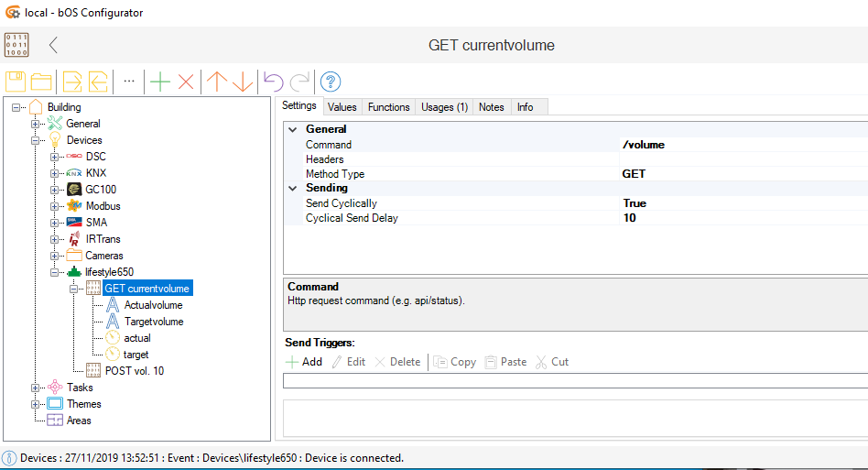
Task: Click Add under Send Triggers
Action: point(304,362)
